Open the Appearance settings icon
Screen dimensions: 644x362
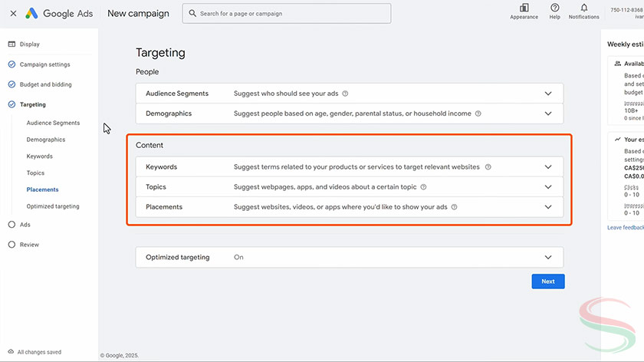tap(524, 8)
